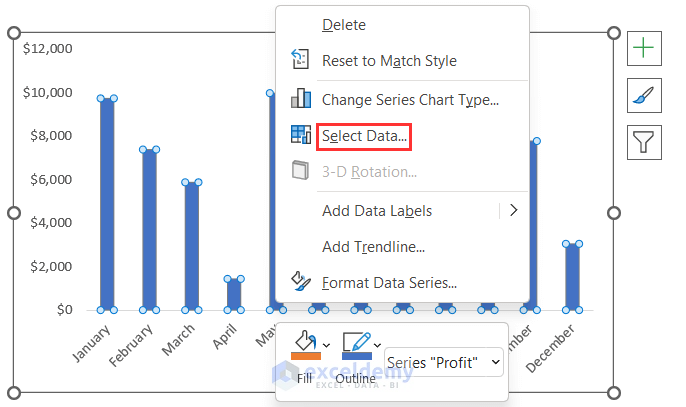Open the Chart Filters funnel button

[643, 142]
